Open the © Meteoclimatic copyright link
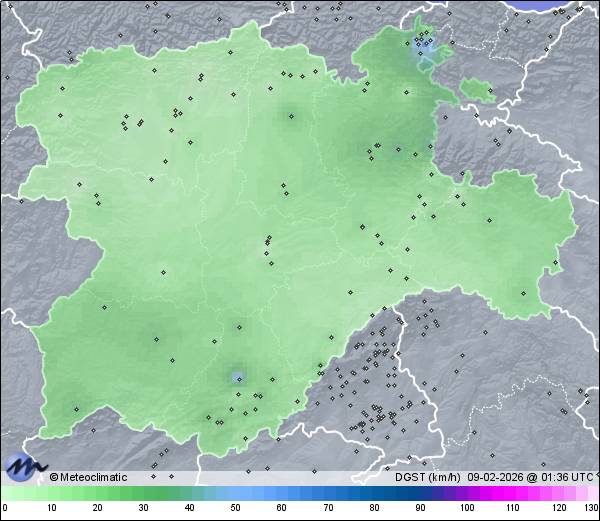The width and height of the screenshot is (600, 521). [89, 477]
